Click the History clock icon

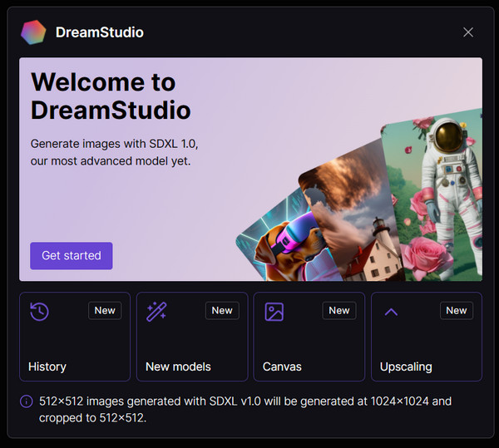39,312
